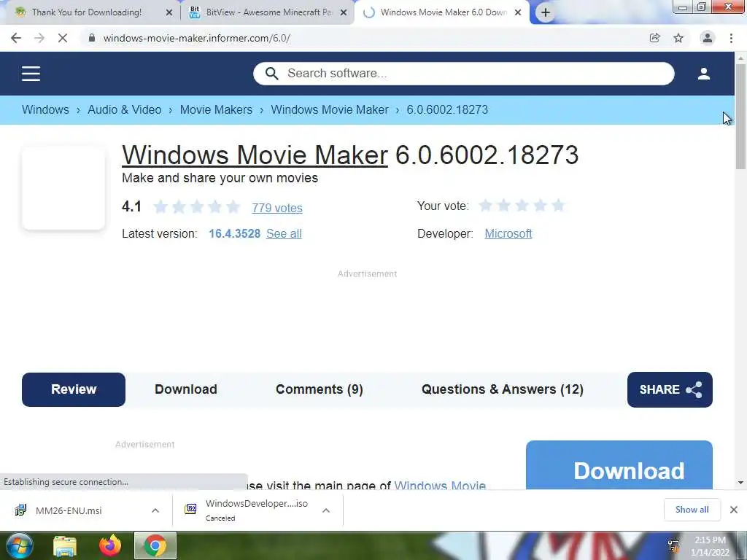Go to Audio & Video breadcrumb
The width and height of the screenshot is (747, 560).
click(x=124, y=109)
